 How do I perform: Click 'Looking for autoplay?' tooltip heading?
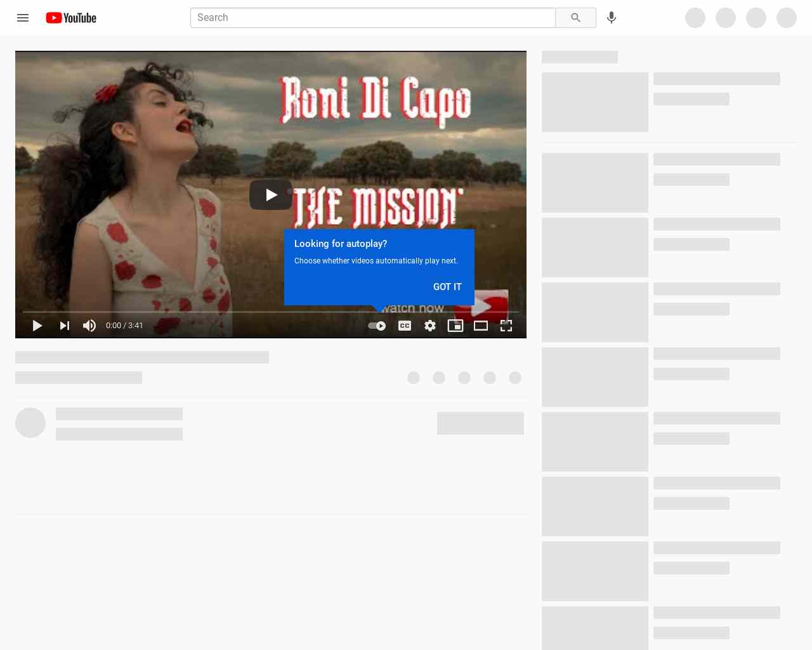[x=341, y=244]
